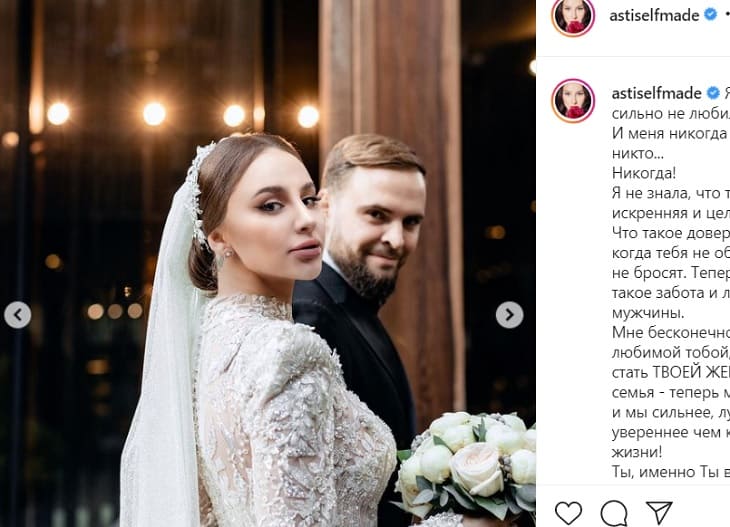Screen dimensions: 730x527
Task: Share the post via paper plane icon
Action: pos(658,513)
